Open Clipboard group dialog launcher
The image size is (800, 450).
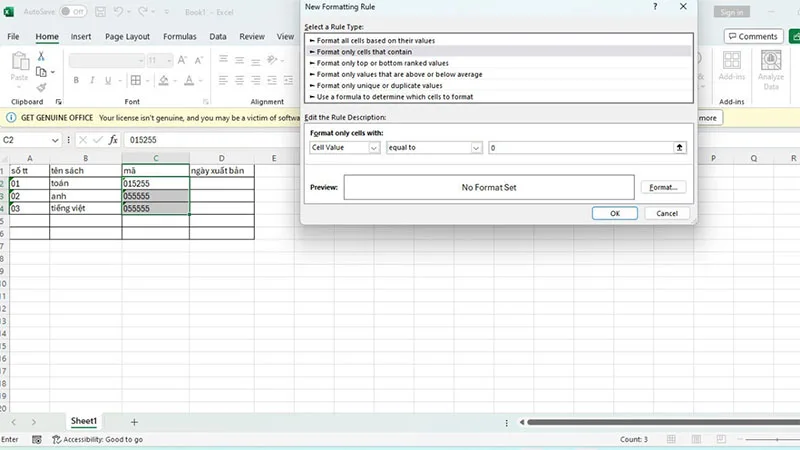[58, 102]
